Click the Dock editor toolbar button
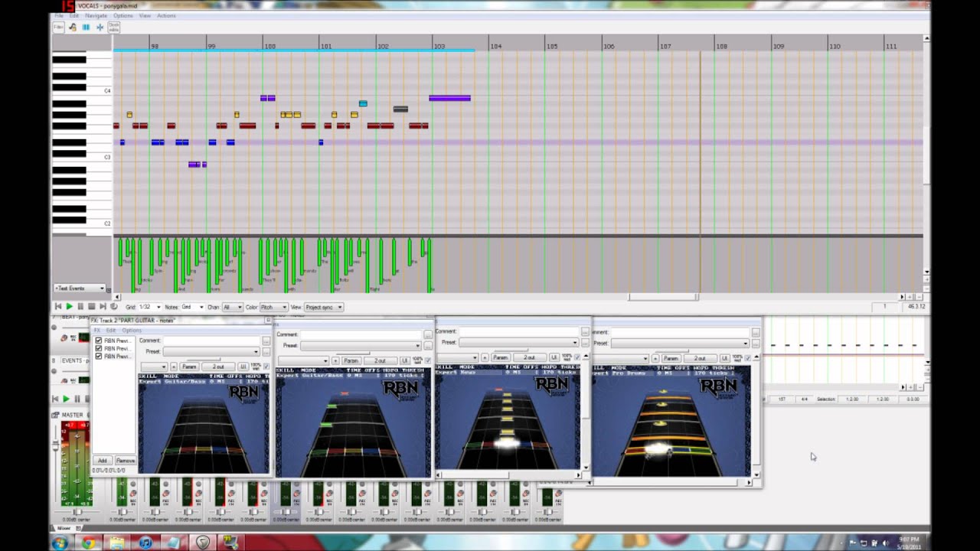This screenshot has height=551, width=980. click(x=113, y=27)
